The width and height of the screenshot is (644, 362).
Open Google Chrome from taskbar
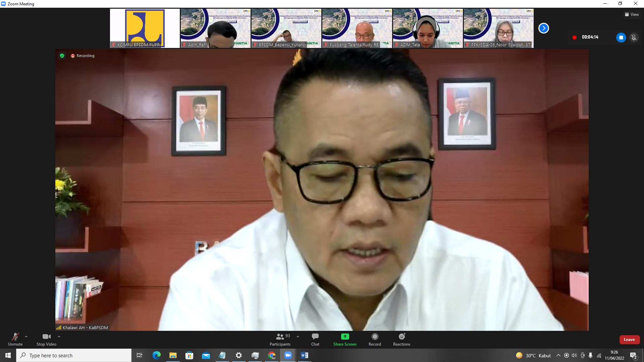point(272,355)
